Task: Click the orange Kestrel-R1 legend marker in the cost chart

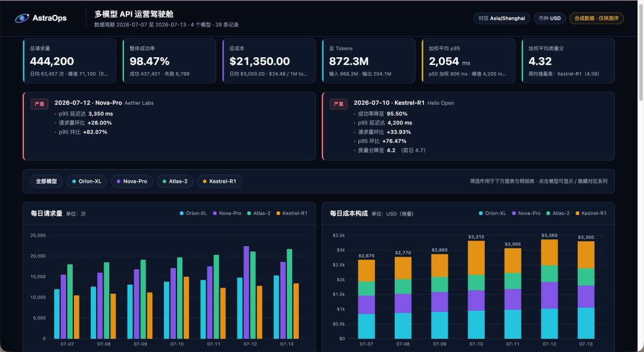Action: tap(577, 213)
